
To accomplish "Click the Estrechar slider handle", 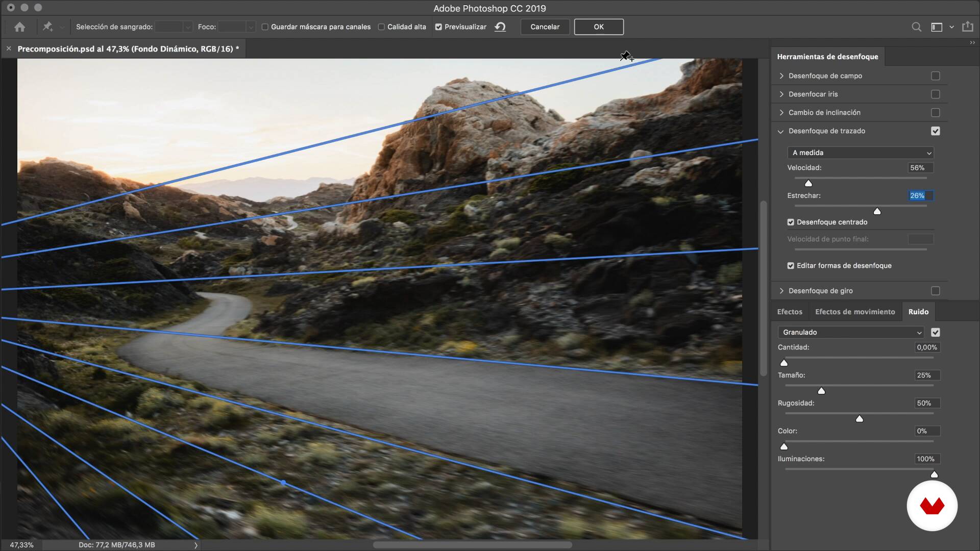I will point(877,211).
